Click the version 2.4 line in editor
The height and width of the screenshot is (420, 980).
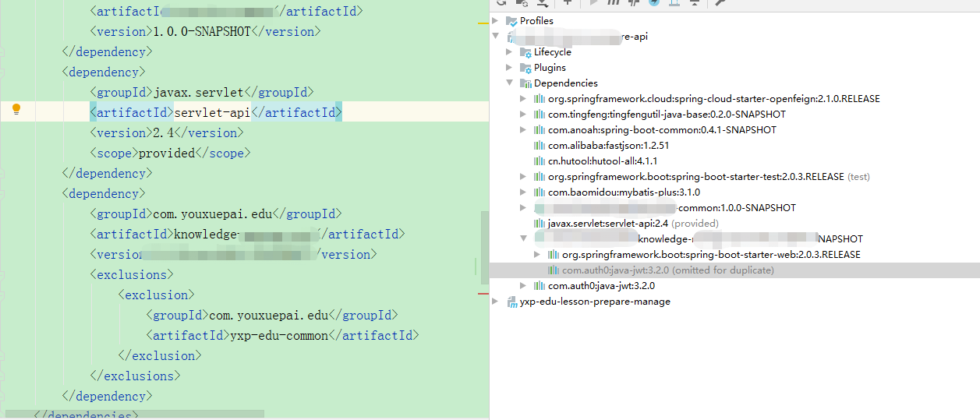[165, 132]
